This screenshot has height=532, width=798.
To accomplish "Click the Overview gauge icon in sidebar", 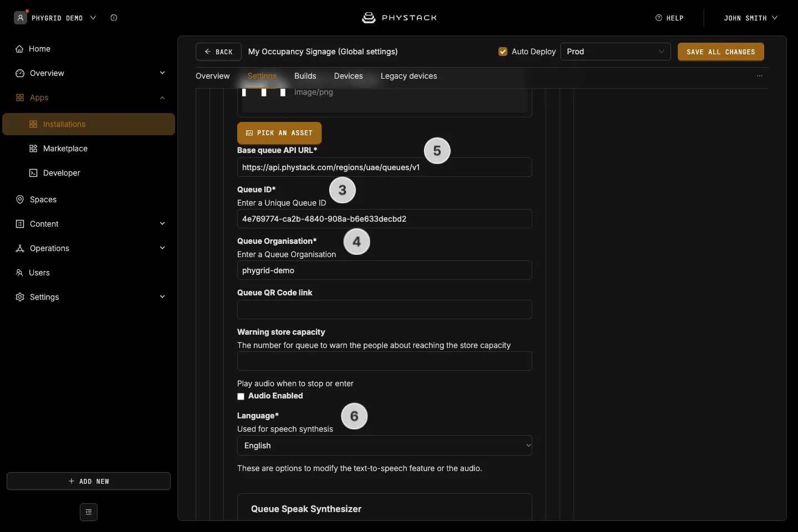I will pos(20,73).
